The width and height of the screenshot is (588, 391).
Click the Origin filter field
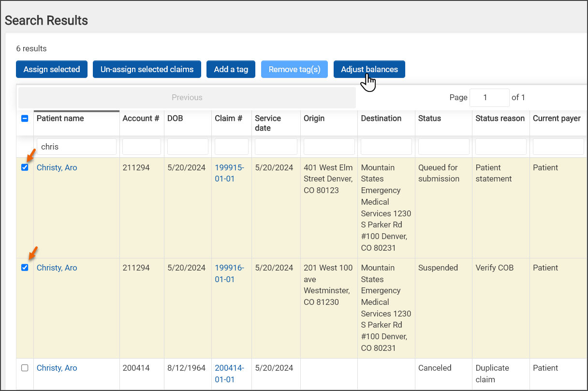[329, 147]
